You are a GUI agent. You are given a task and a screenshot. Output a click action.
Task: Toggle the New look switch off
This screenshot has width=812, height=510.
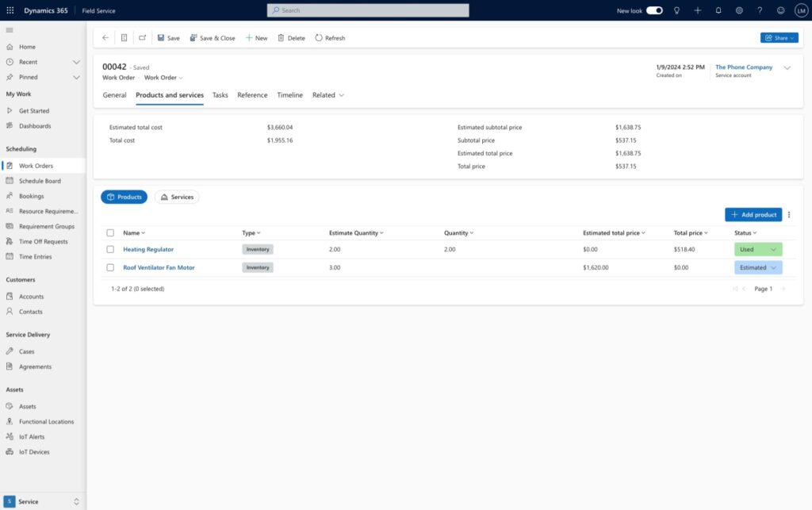tap(653, 10)
